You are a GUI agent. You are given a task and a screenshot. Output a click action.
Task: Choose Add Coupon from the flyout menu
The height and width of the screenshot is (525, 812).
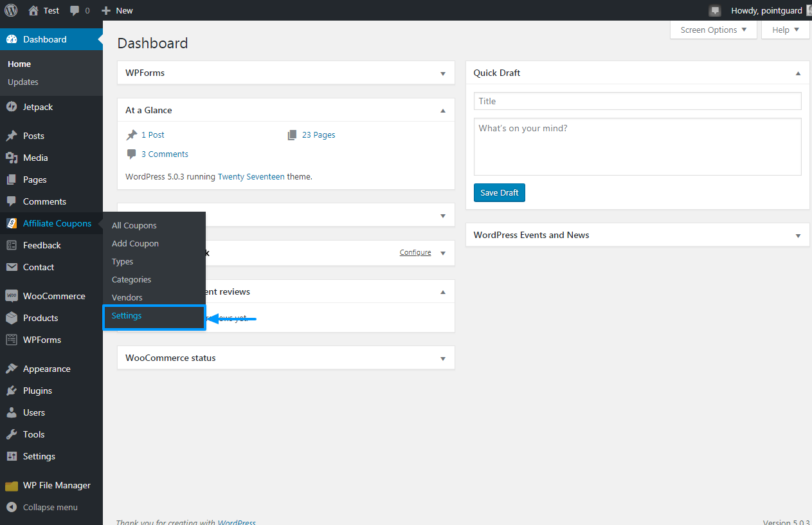point(135,243)
